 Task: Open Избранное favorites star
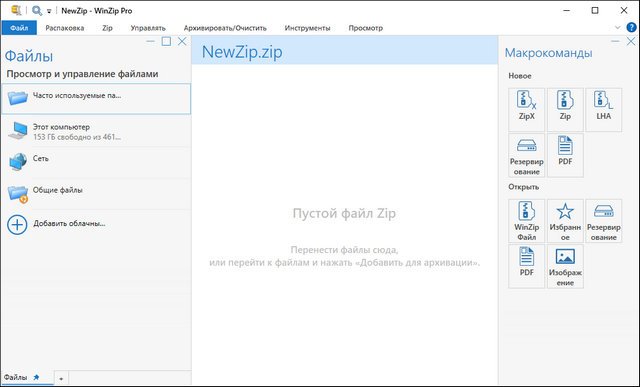[565, 221]
